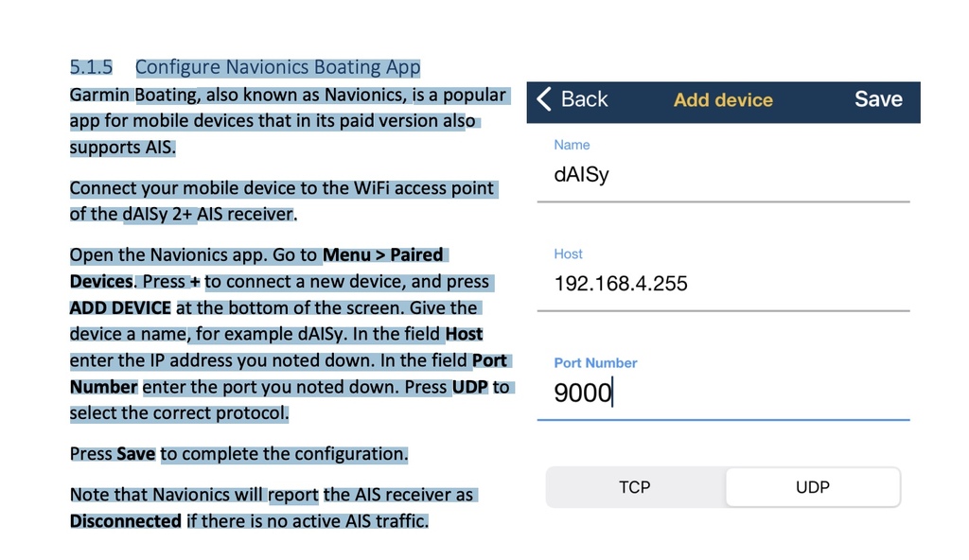Select the TCP protocol option
This screenshot has height=560, width=969.
click(635, 488)
